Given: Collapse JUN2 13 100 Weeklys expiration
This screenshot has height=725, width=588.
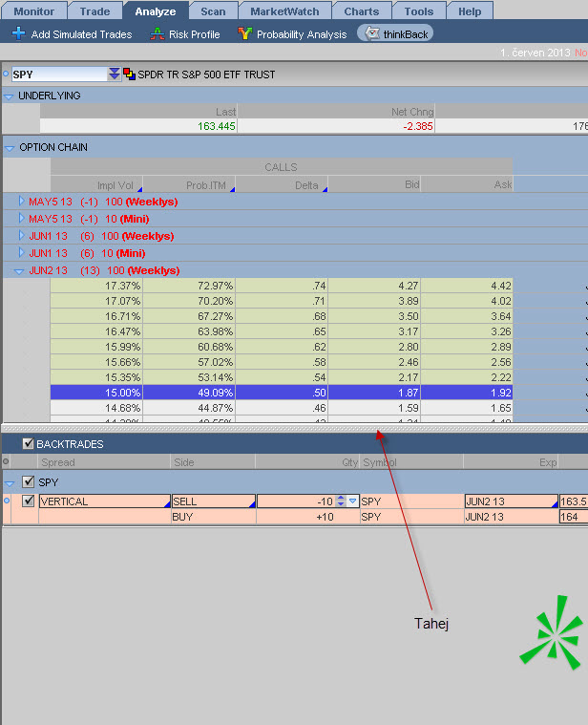Looking at the screenshot, I should click(19, 271).
